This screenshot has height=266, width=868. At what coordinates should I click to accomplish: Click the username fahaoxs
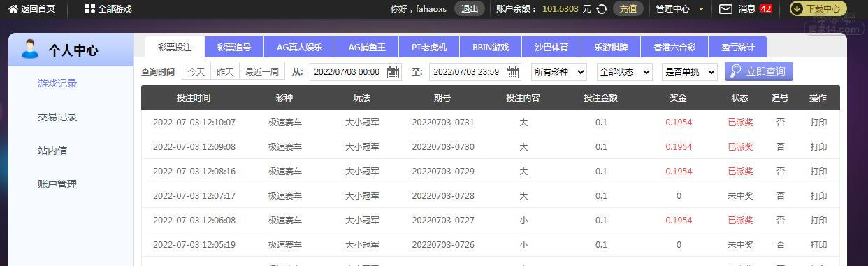pos(431,9)
